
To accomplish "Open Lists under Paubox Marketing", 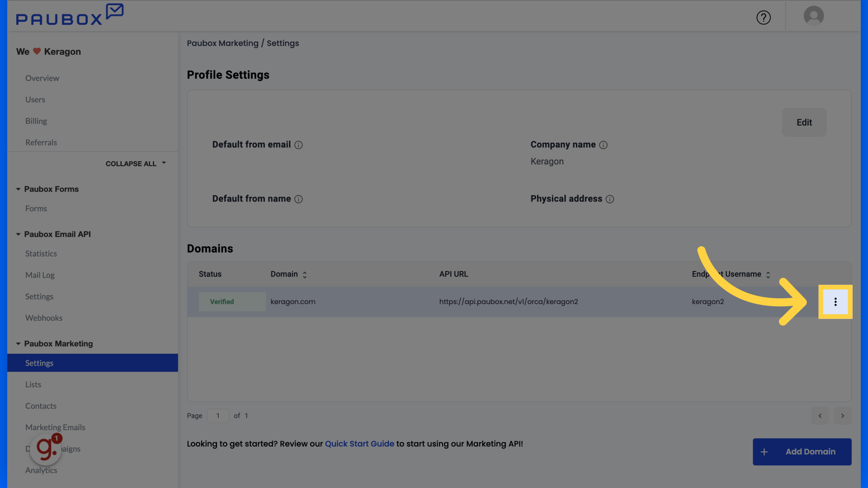I will (33, 385).
